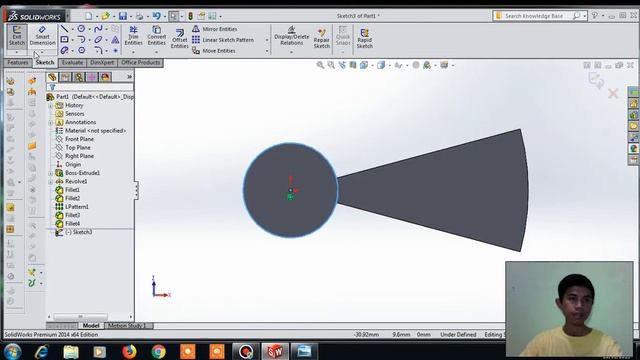Switch to the Office Products tab
640x360 pixels.
[x=140, y=62]
